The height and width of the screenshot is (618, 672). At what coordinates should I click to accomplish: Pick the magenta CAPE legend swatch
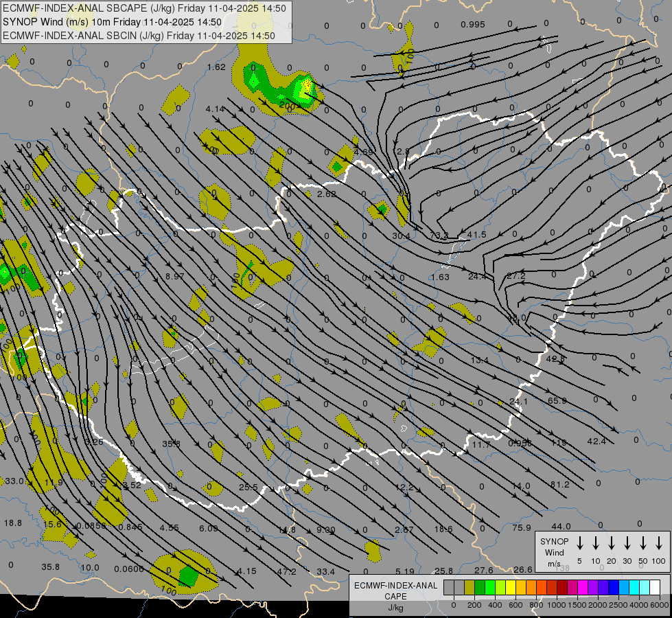[583, 587]
